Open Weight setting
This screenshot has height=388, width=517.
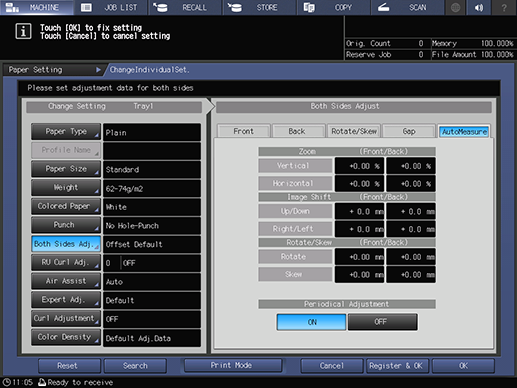[x=66, y=188]
